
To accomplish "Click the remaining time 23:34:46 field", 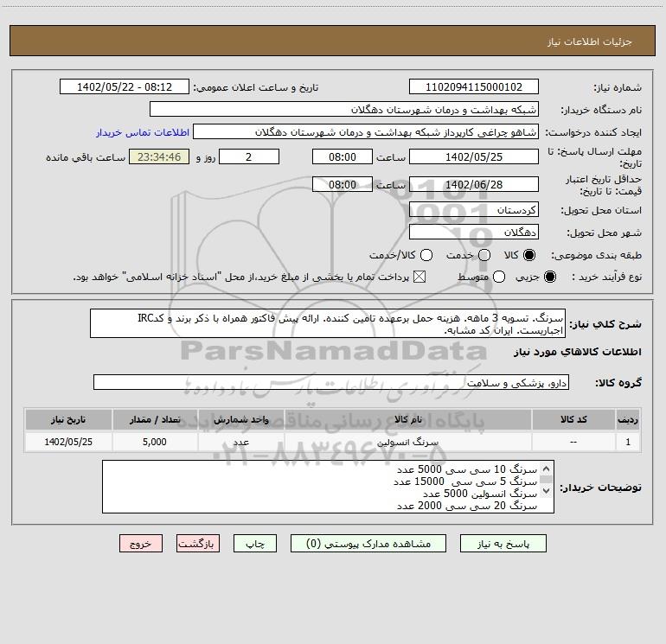I will click(x=159, y=156).
